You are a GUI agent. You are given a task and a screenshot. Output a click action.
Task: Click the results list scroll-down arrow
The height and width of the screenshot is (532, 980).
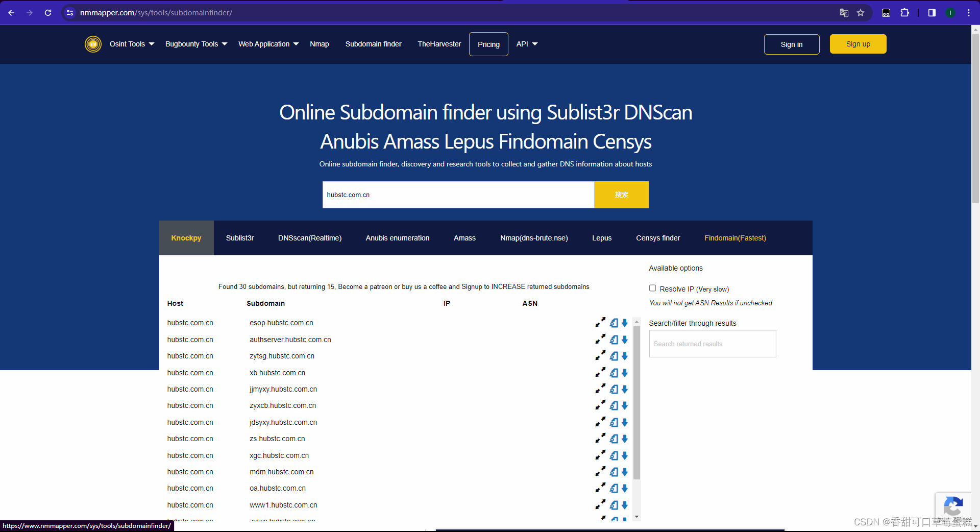[636, 517]
